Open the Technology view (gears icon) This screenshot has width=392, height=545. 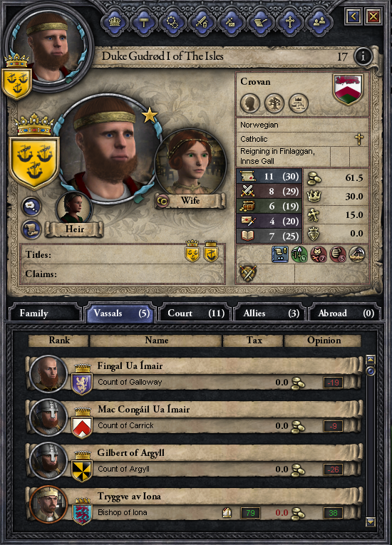click(x=173, y=23)
